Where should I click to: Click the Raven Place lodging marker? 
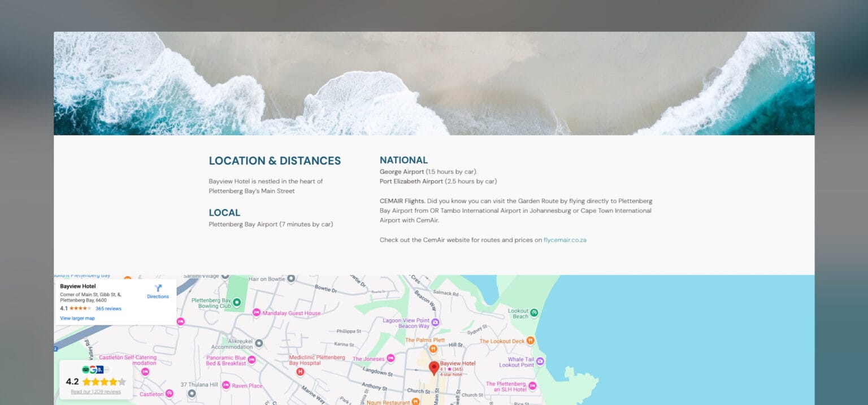click(x=226, y=386)
